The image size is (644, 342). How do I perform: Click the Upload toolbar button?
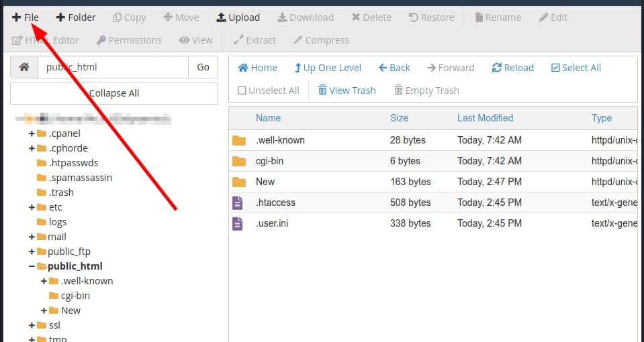238,17
